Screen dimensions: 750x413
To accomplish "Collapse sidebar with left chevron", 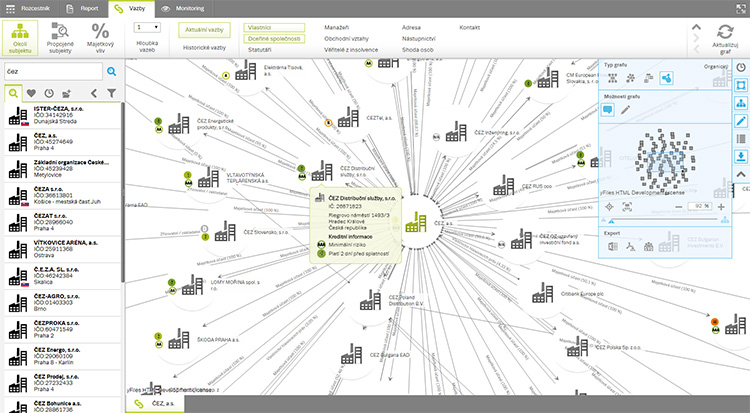I will pos(94,93).
